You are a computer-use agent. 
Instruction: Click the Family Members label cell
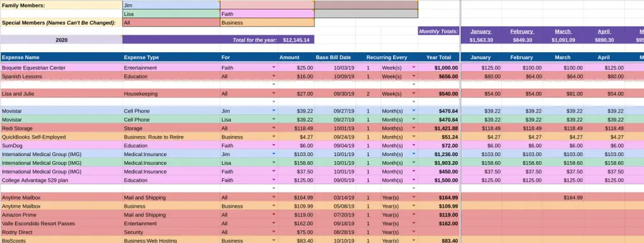tap(61, 5)
